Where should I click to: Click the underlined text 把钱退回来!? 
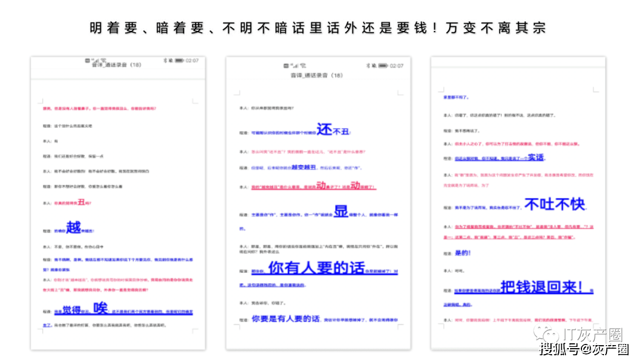tap(541, 287)
